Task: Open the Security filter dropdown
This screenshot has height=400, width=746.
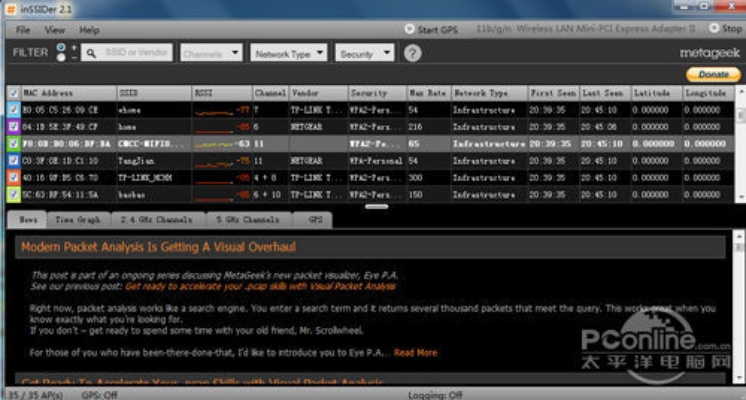Action: pos(365,53)
